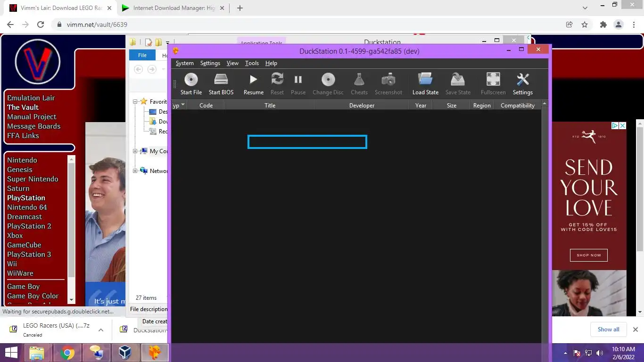Open VirtualBox from the taskbar
The height and width of the screenshot is (362, 644).
click(x=125, y=353)
